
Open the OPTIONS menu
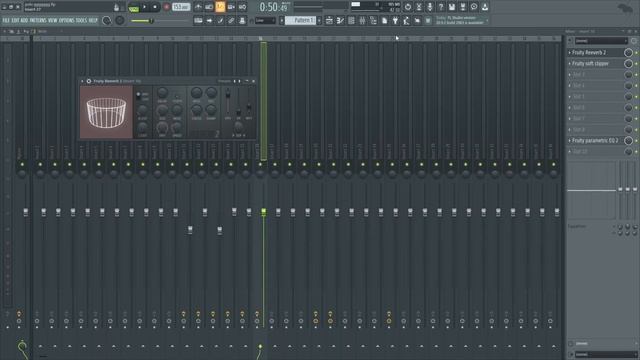(67, 20)
